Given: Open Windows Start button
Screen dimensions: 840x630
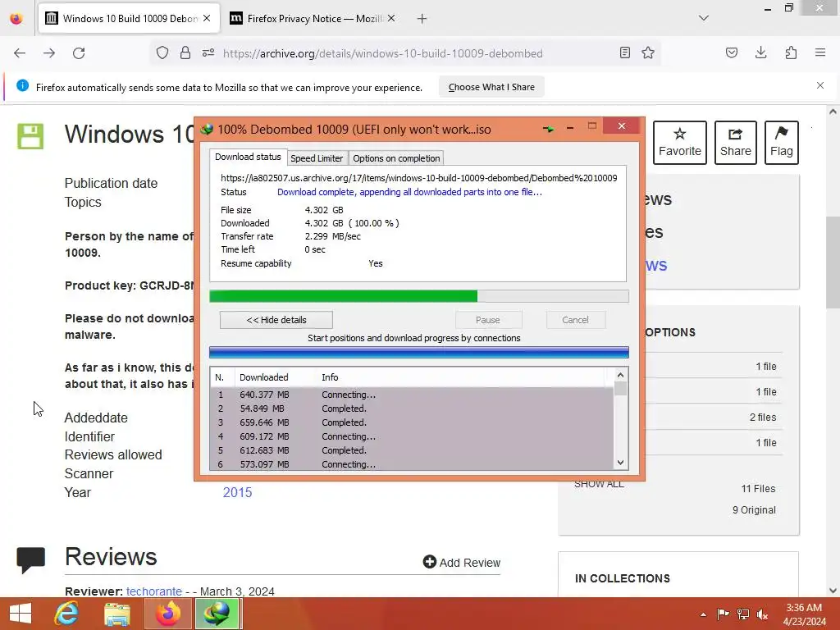Looking at the screenshot, I should pos(21,614).
